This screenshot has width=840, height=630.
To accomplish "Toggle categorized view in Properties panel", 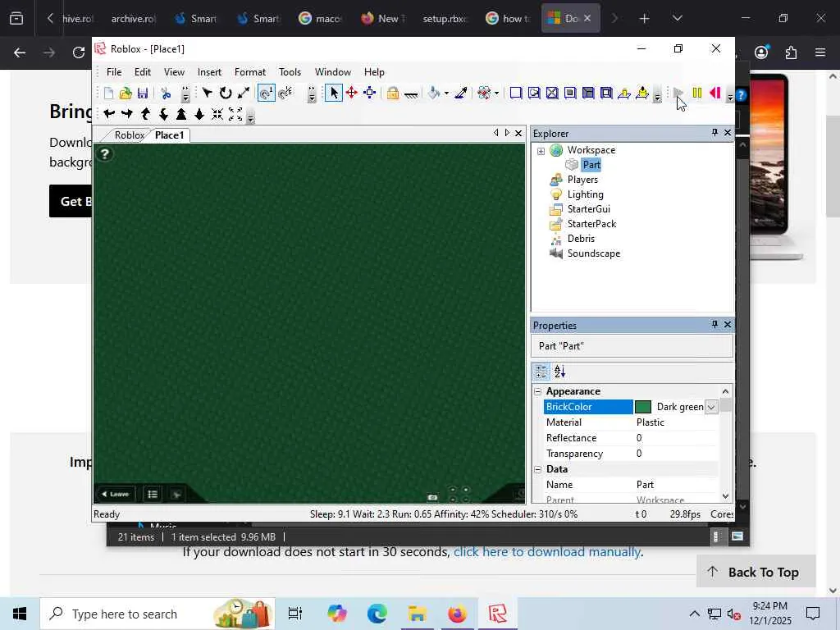I will click(x=541, y=372).
